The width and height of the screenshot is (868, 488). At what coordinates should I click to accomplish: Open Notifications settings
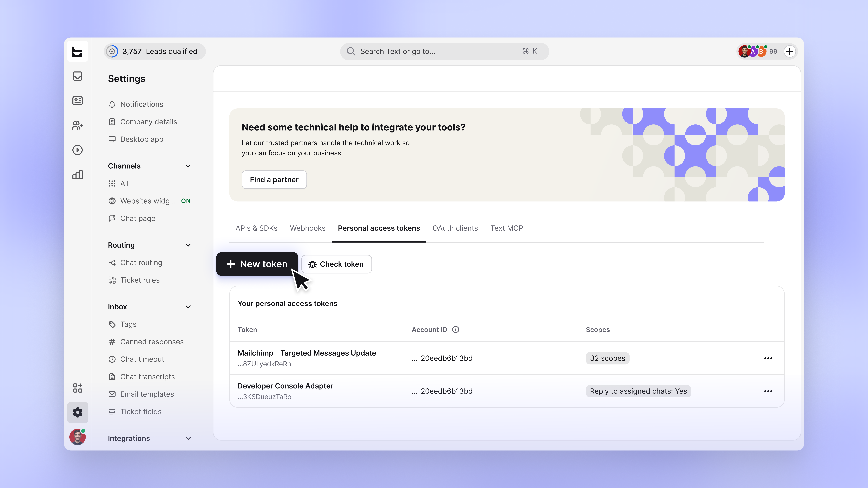pyautogui.click(x=142, y=104)
